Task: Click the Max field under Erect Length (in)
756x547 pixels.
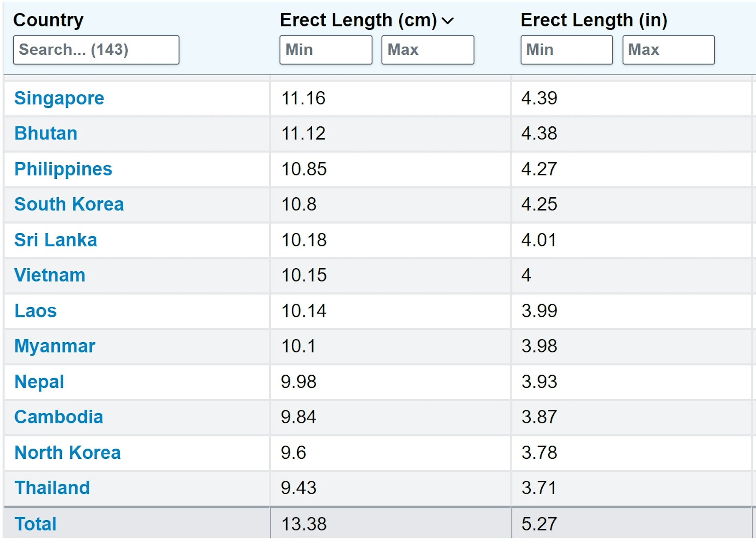Action: coord(669,50)
